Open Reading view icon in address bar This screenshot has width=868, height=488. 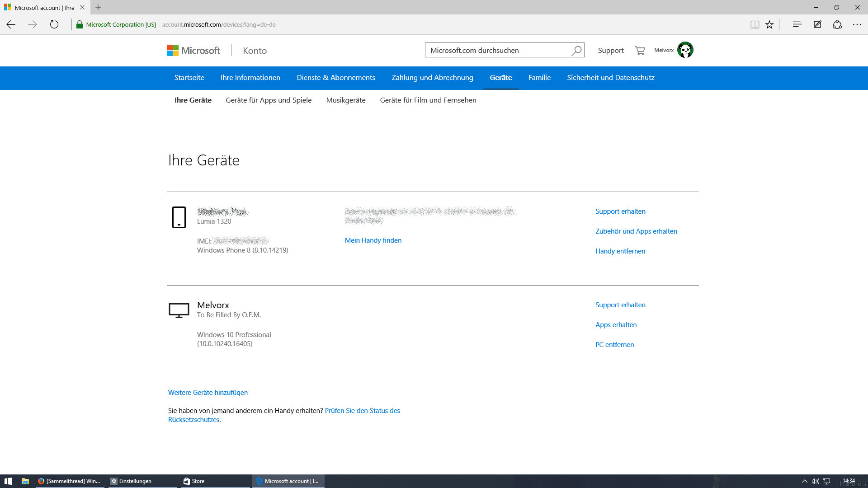(755, 24)
